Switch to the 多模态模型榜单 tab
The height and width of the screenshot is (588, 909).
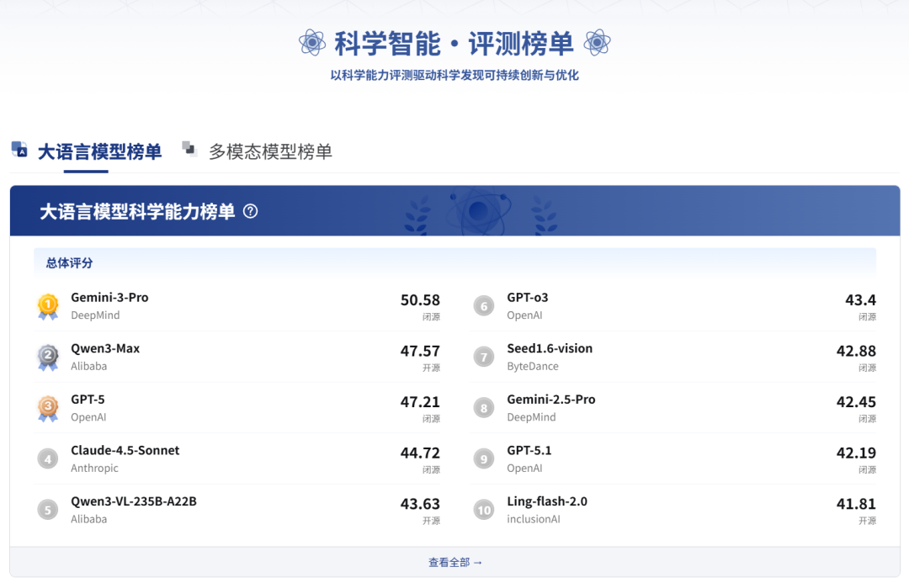click(x=270, y=151)
